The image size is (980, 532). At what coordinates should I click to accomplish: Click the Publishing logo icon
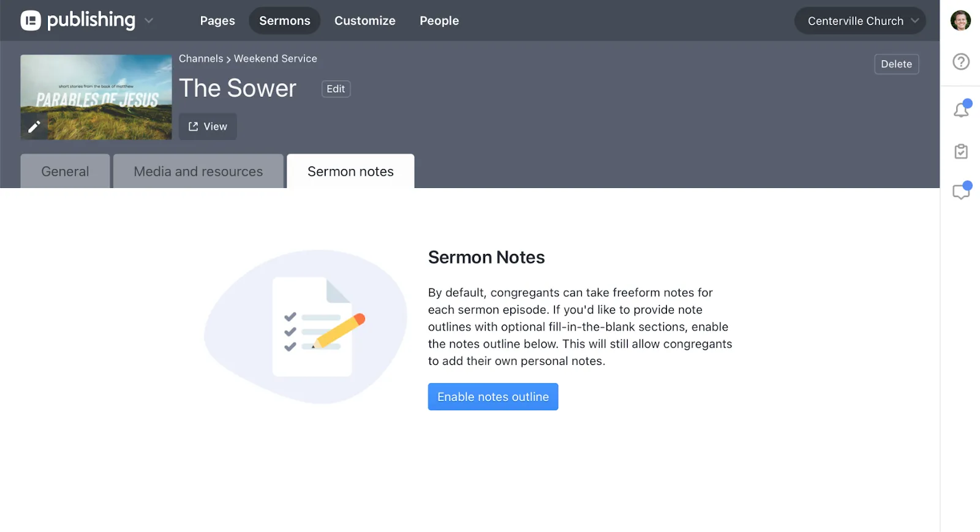click(x=31, y=21)
